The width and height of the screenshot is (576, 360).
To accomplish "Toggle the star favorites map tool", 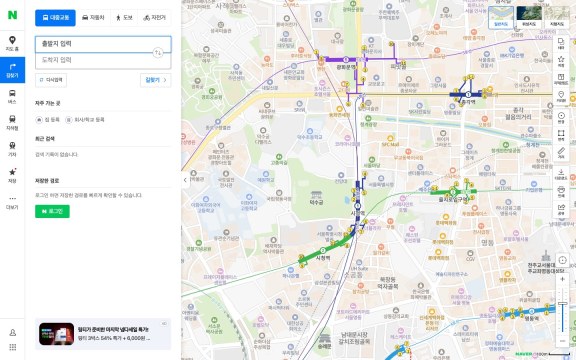I will [x=561, y=61].
